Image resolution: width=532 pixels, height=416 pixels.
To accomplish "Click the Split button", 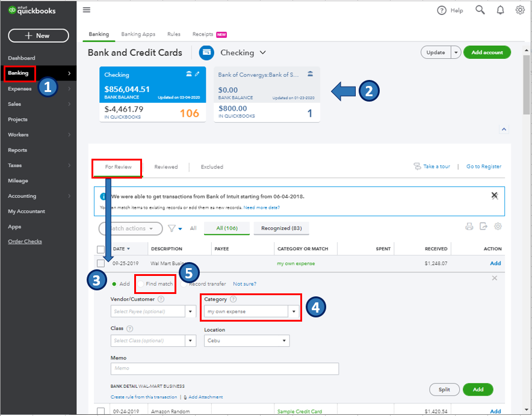I will 444,390.
